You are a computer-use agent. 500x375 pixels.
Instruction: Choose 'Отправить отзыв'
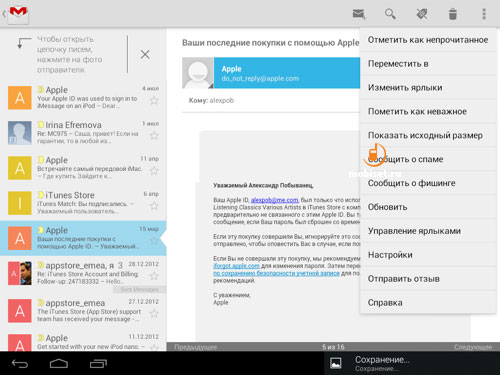pos(428,279)
